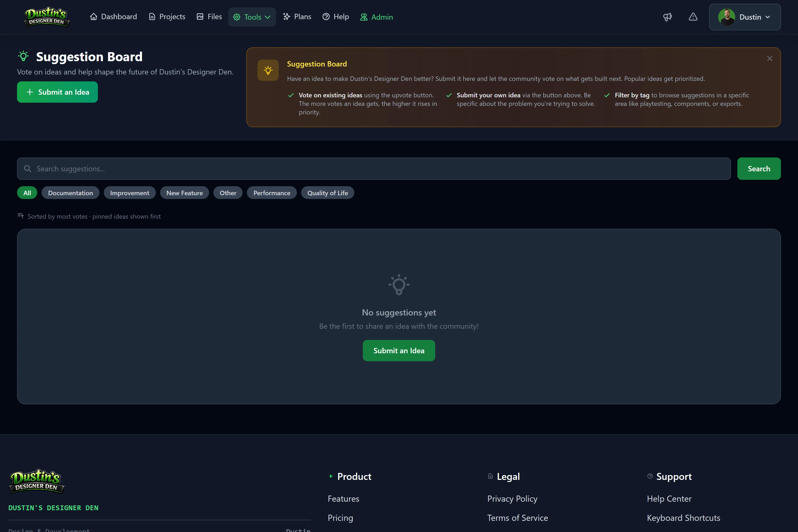Click the empty-state lightbulb icon

coord(399,284)
